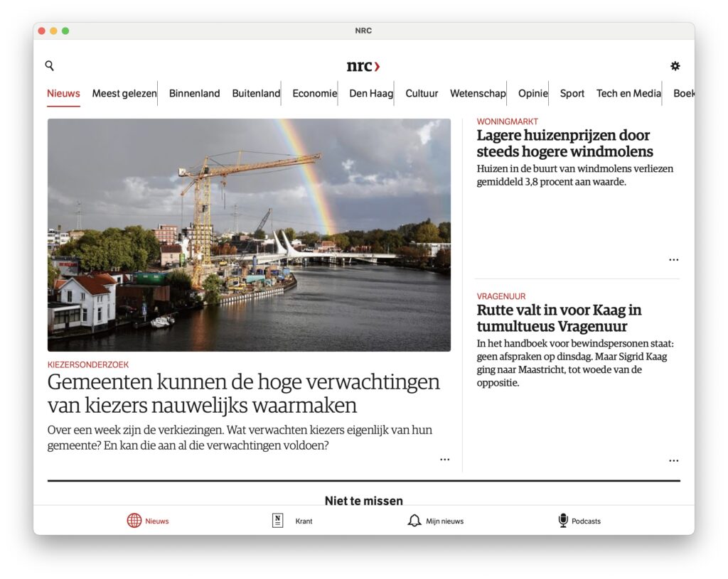Viewport: 728px width, 579px height.
Task: Click the yellow minimize window button
Action: click(x=53, y=31)
